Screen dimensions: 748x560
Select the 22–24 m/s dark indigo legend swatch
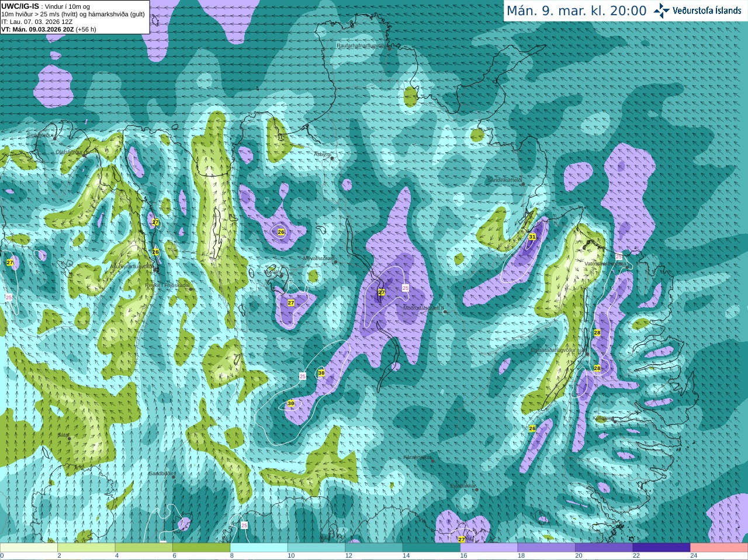[x=662, y=548]
